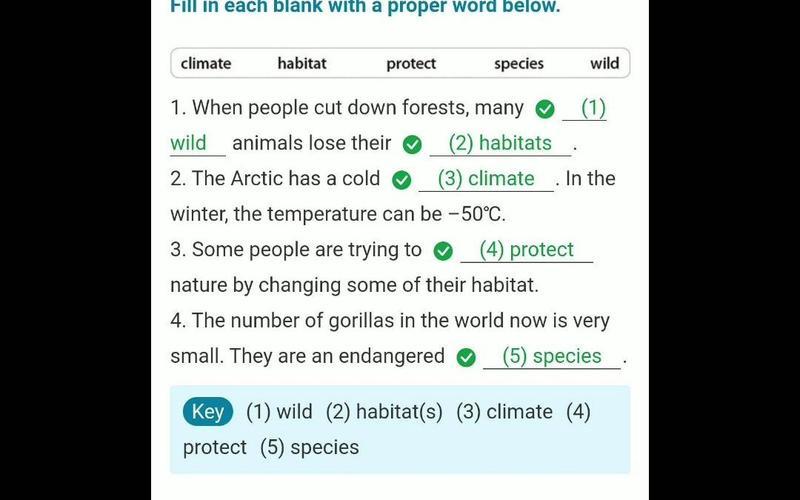The height and width of the screenshot is (500, 800).
Task: Click '(2) habitat(s)' in the answer key
Action: point(384,412)
